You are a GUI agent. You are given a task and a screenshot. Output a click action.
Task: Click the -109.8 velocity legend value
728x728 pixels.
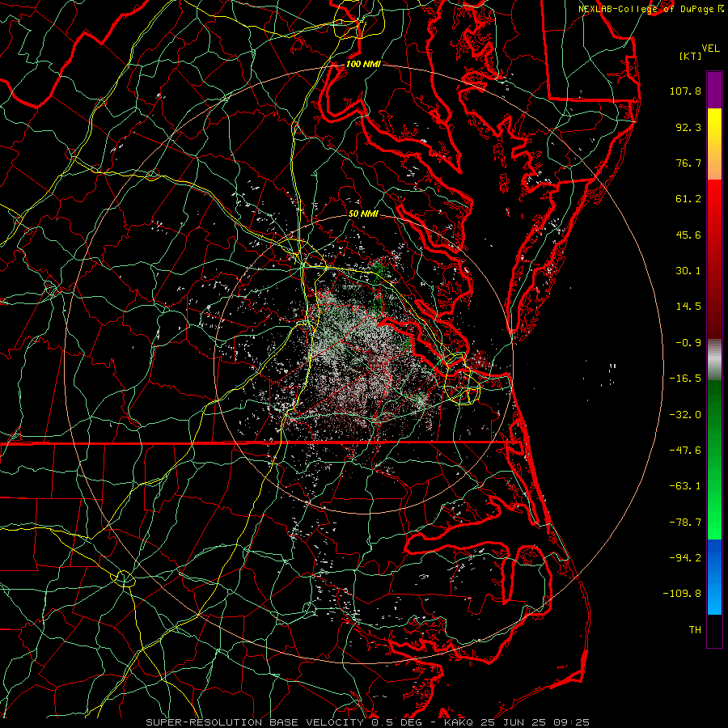tap(682, 594)
